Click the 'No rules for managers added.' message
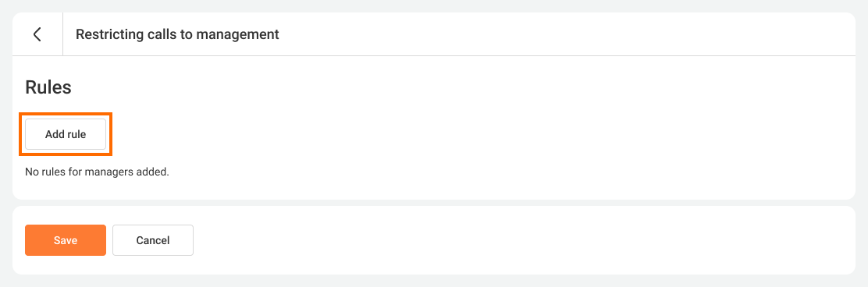 [97, 172]
